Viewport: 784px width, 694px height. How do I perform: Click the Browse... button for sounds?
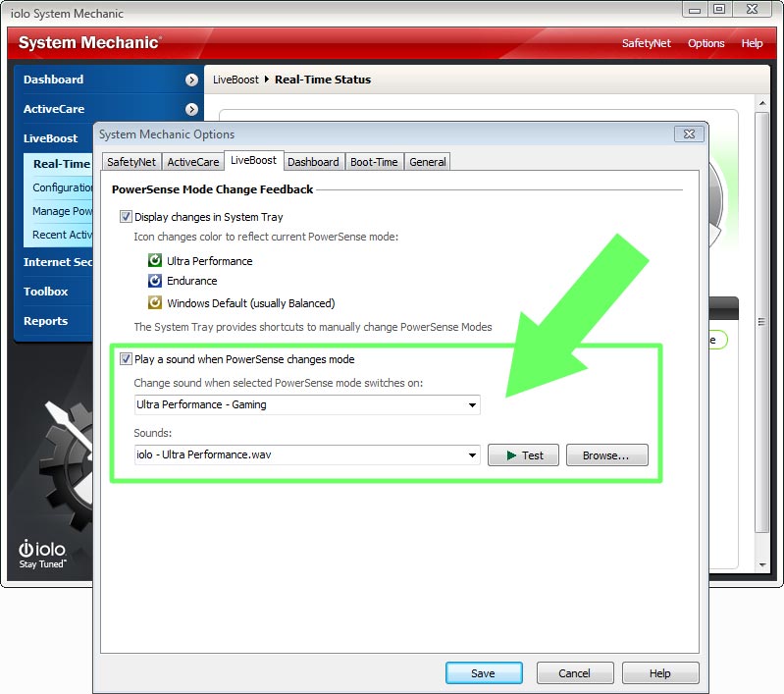tap(607, 455)
